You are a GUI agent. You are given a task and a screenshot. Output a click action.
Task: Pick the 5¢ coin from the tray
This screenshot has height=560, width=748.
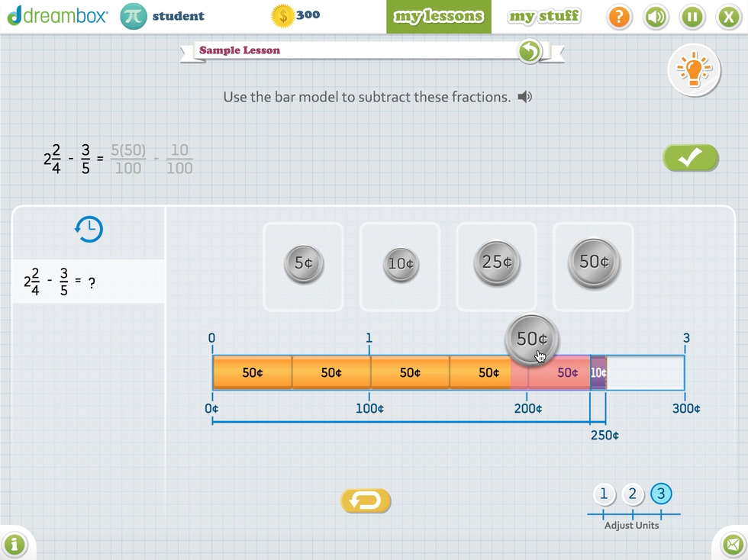click(304, 263)
